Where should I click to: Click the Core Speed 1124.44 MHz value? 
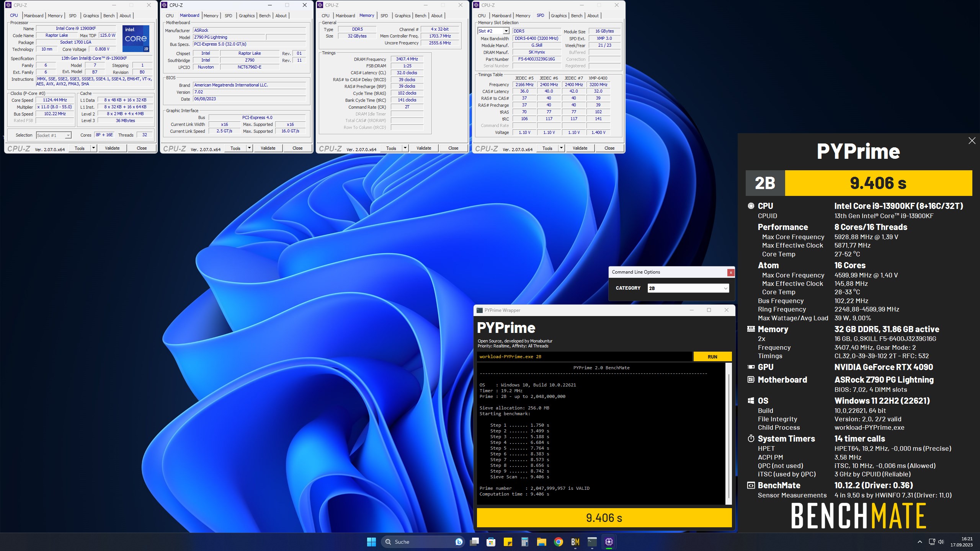[55, 100]
